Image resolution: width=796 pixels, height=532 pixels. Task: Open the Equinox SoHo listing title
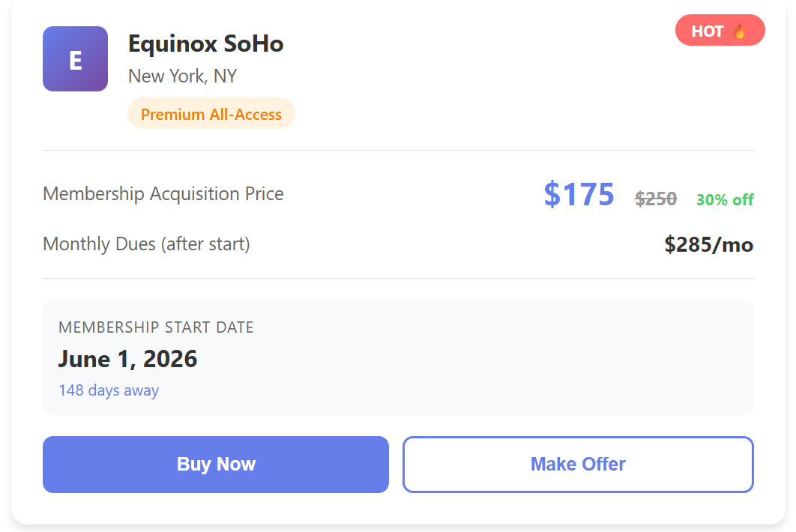[x=205, y=44]
